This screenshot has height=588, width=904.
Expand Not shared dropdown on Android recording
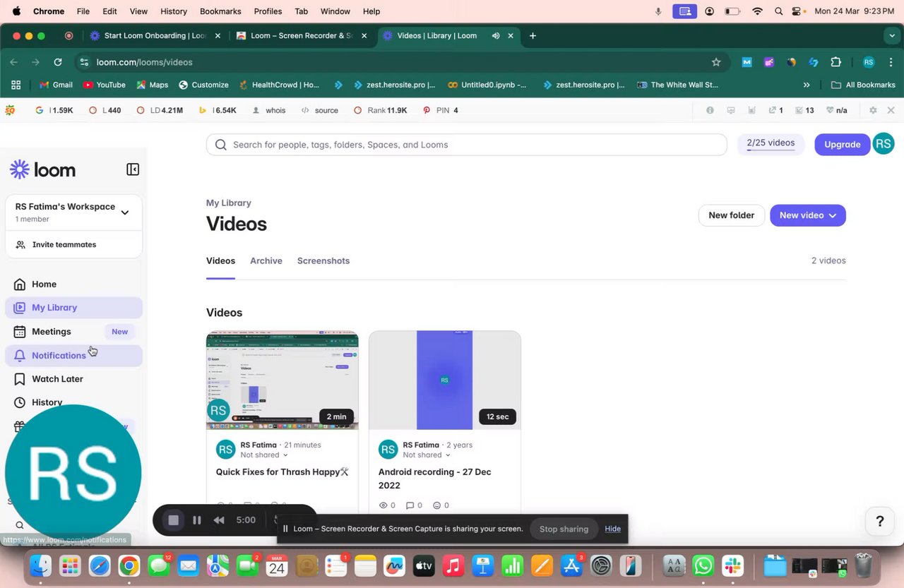[427, 455]
